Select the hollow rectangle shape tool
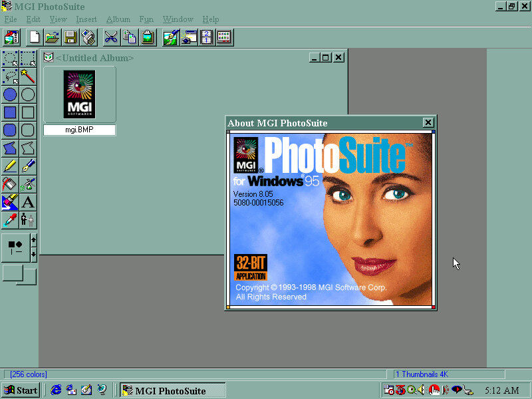The image size is (532, 399). pos(28,112)
